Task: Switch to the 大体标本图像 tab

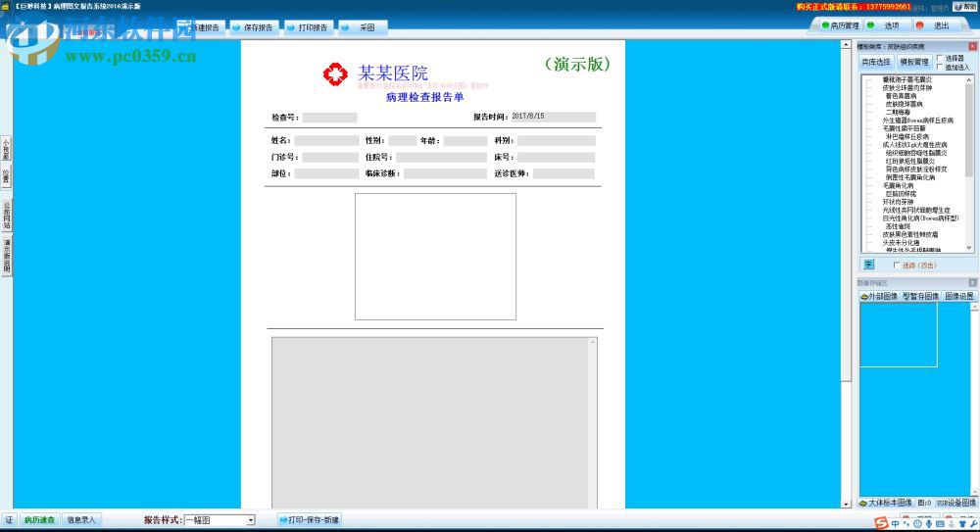Action: (886, 503)
